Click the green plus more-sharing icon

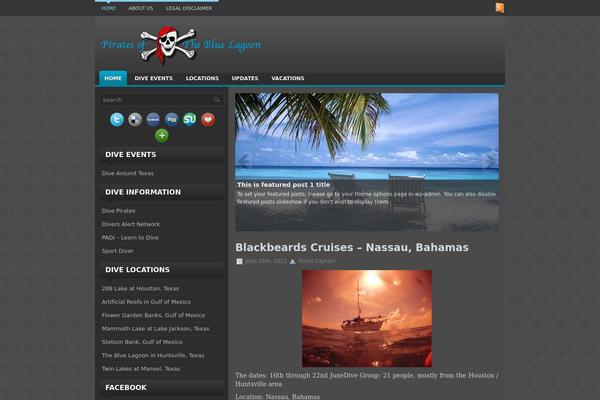click(x=162, y=136)
